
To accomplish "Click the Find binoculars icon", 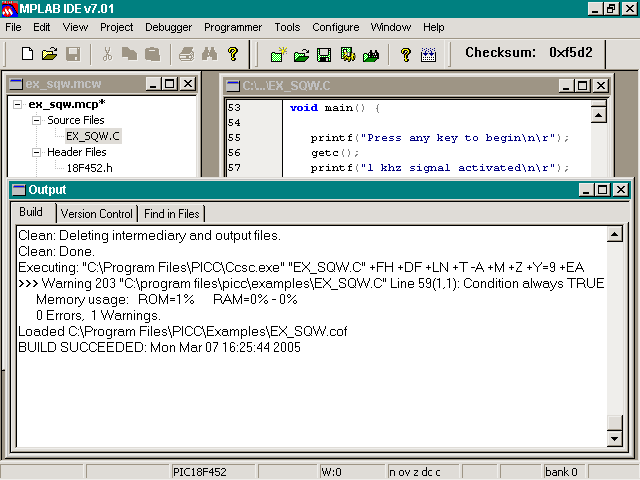I will click(209, 54).
